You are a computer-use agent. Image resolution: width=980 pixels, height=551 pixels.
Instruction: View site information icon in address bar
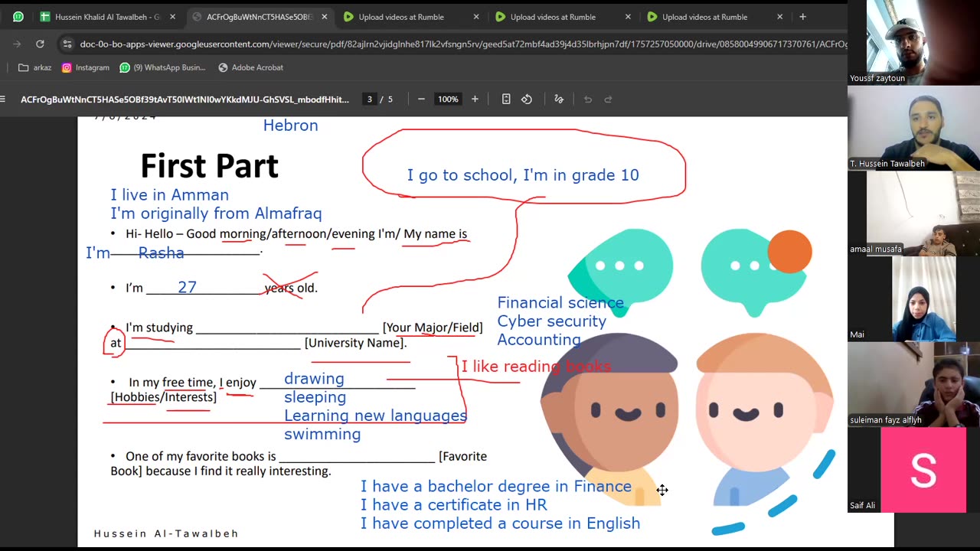point(67,44)
